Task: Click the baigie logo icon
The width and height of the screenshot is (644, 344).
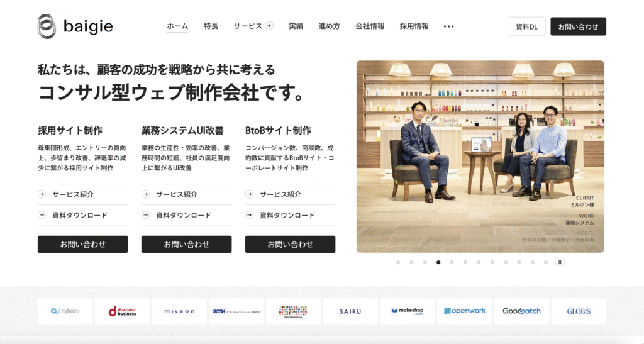Action: (x=47, y=26)
